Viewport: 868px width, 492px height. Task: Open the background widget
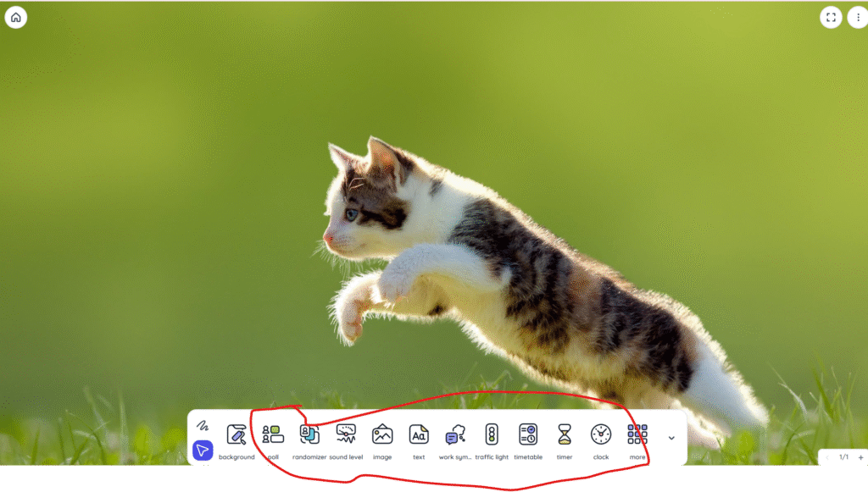coord(236,435)
